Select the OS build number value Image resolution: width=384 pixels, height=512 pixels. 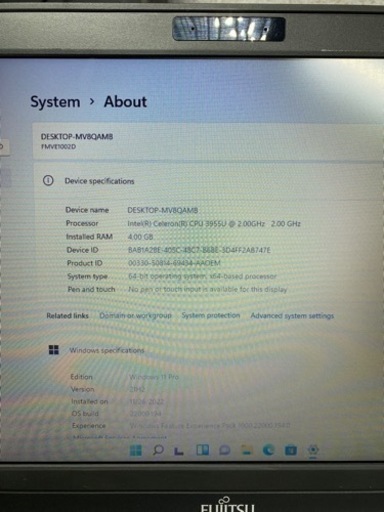(145, 414)
